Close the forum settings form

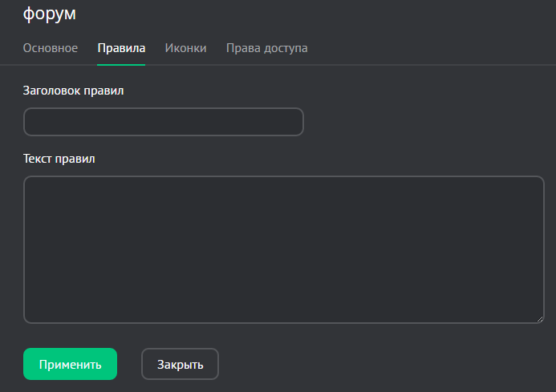coord(180,364)
